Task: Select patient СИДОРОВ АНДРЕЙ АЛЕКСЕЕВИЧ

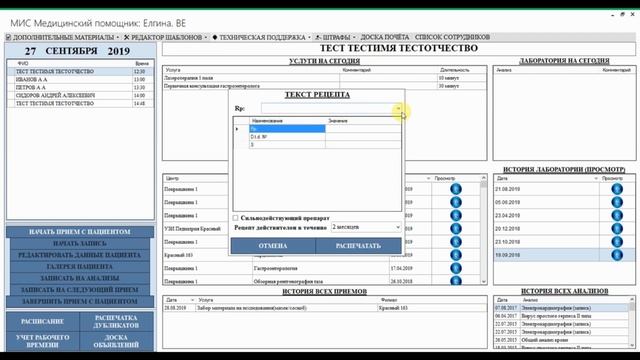Action: pos(80,96)
